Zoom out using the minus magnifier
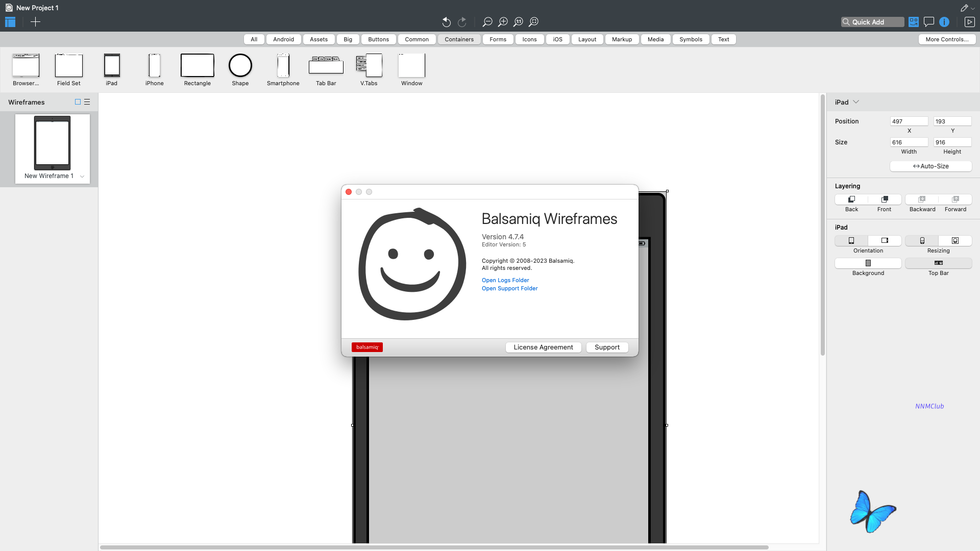 pyautogui.click(x=487, y=22)
